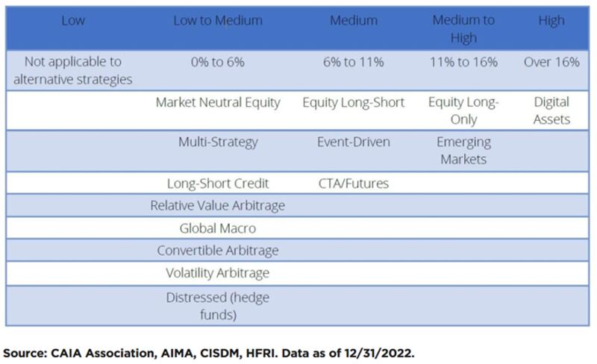Click the Event-Driven cell
The height and width of the screenshot is (364, 597).
354,142
